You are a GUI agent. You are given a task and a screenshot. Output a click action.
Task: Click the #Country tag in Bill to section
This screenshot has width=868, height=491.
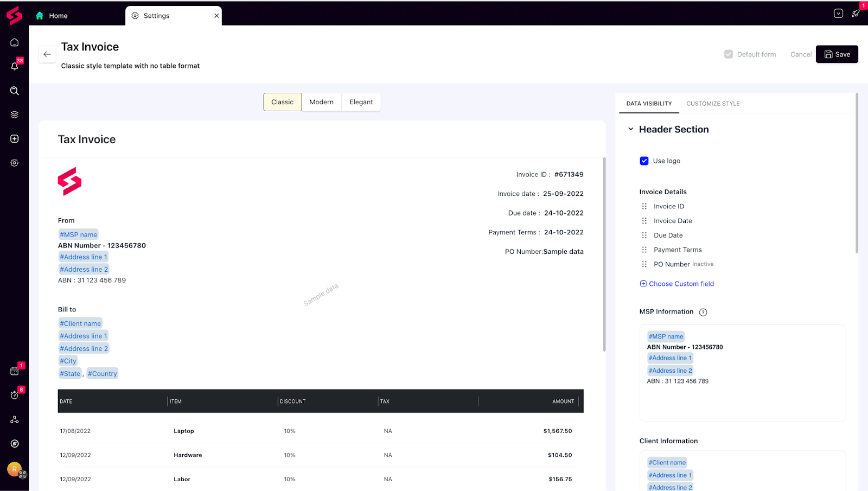pyautogui.click(x=103, y=374)
